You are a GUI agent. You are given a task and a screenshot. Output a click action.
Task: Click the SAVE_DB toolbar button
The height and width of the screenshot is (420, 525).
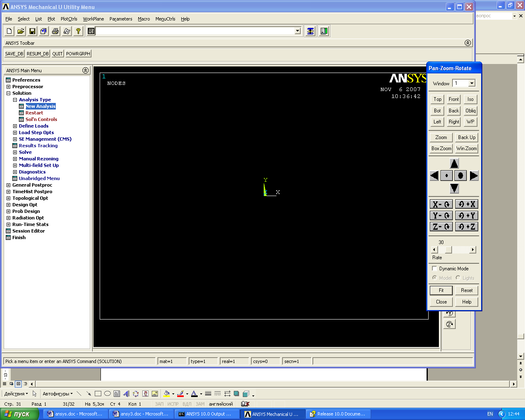coord(14,54)
